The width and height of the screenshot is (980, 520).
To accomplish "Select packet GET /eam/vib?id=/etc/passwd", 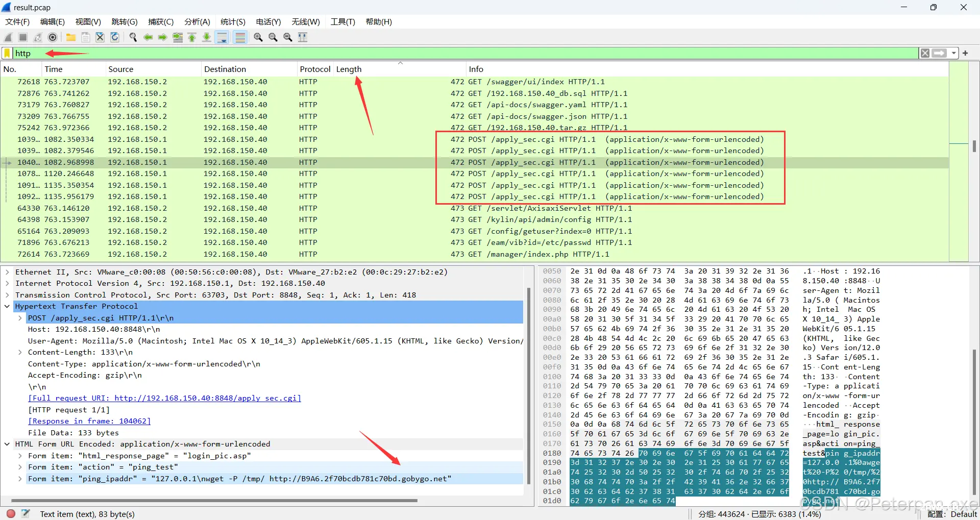I will pyautogui.click(x=475, y=242).
